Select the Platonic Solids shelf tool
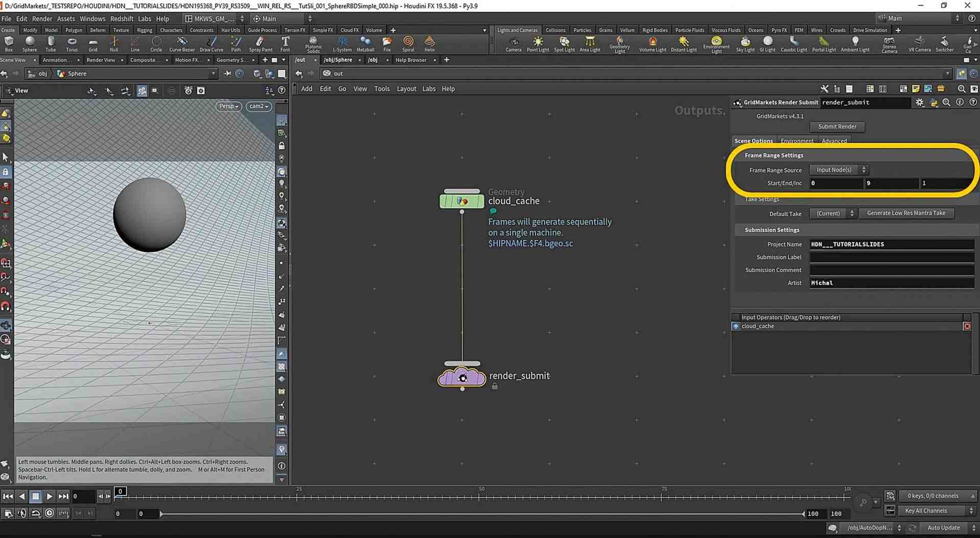The height and width of the screenshot is (538, 980). point(313,44)
